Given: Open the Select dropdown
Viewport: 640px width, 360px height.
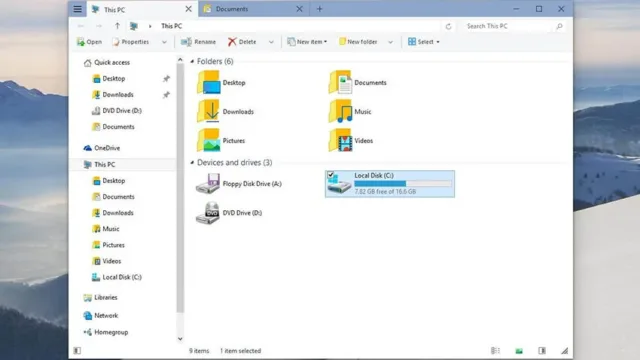Looking at the screenshot, I should (424, 42).
